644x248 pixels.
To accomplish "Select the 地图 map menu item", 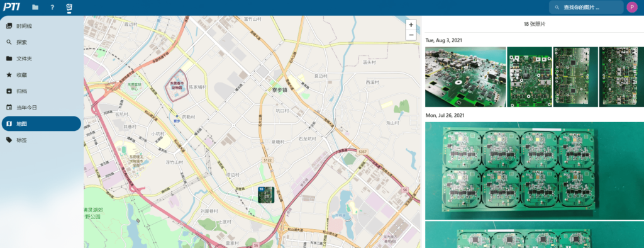I will pos(41,123).
